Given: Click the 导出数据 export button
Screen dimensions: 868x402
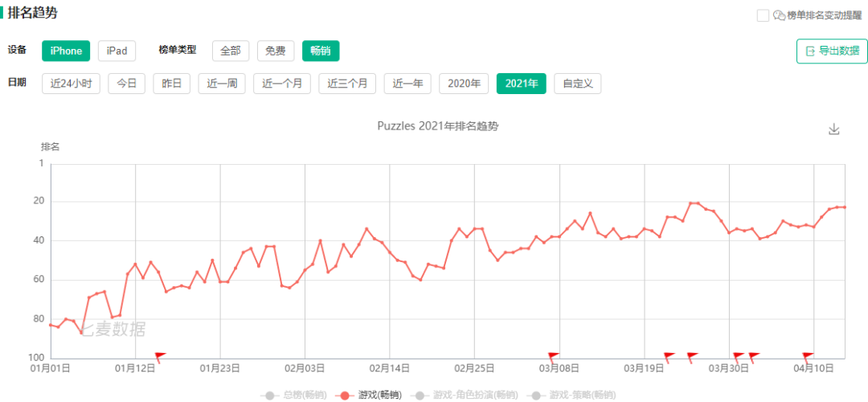Looking at the screenshot, I should 832,51.
